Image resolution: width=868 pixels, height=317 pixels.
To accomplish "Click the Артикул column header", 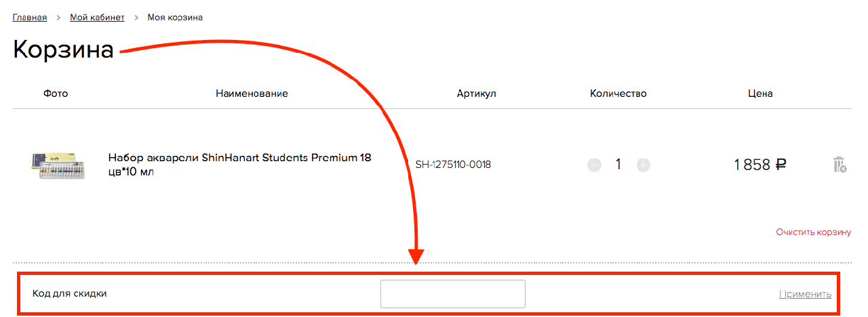I will pos(477,93).
